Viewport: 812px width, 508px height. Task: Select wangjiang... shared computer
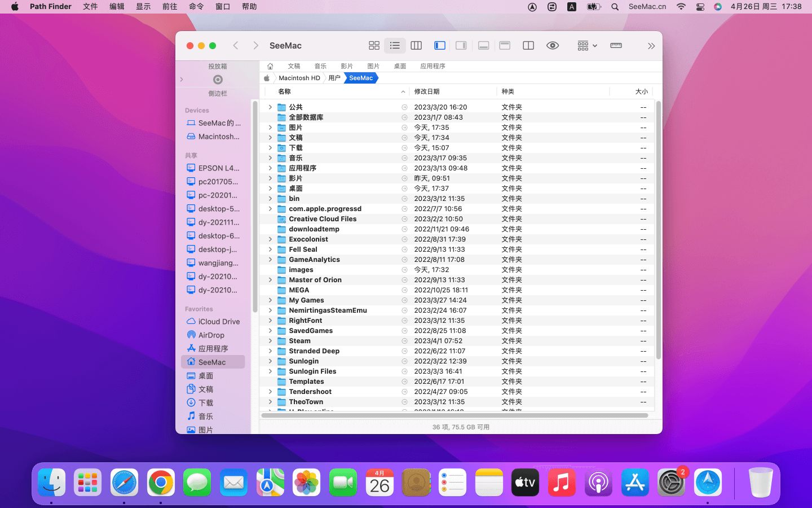click(213, 263)
